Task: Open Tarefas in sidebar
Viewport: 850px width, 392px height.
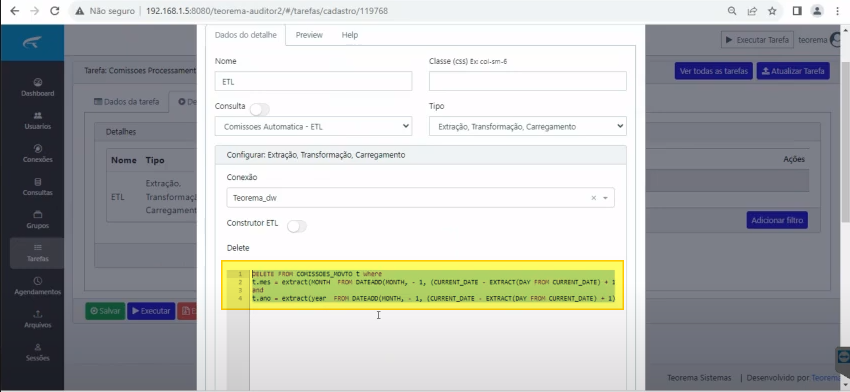Action: (x=37, y=253)
